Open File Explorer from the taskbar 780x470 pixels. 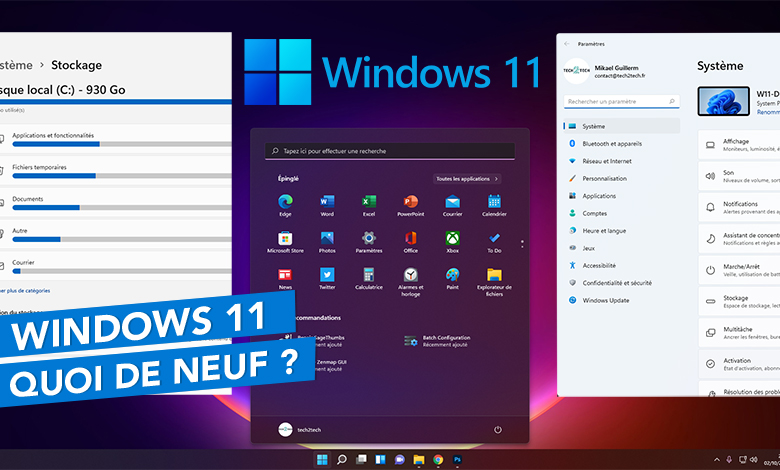pos(419,460)
